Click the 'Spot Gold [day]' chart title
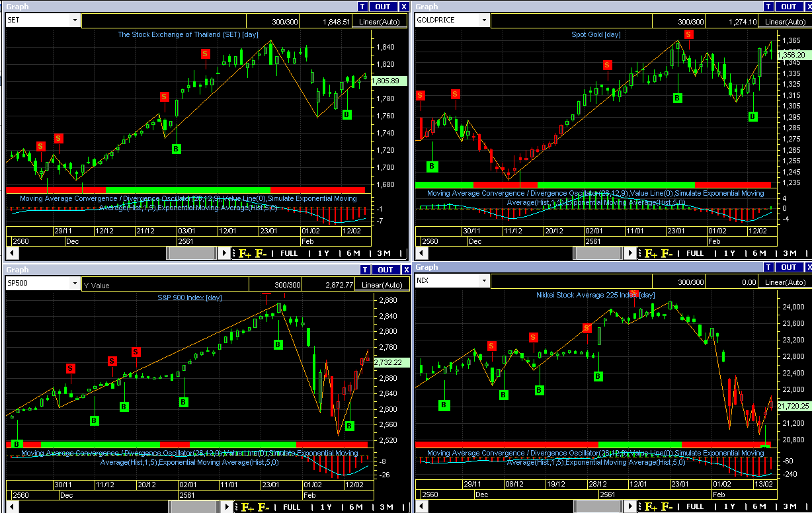 (x=596, y=34)
